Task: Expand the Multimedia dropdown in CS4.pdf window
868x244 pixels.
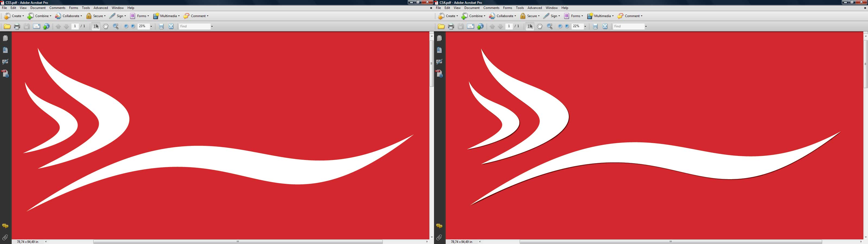Action: pyautogui.click(x=613, y=16)
